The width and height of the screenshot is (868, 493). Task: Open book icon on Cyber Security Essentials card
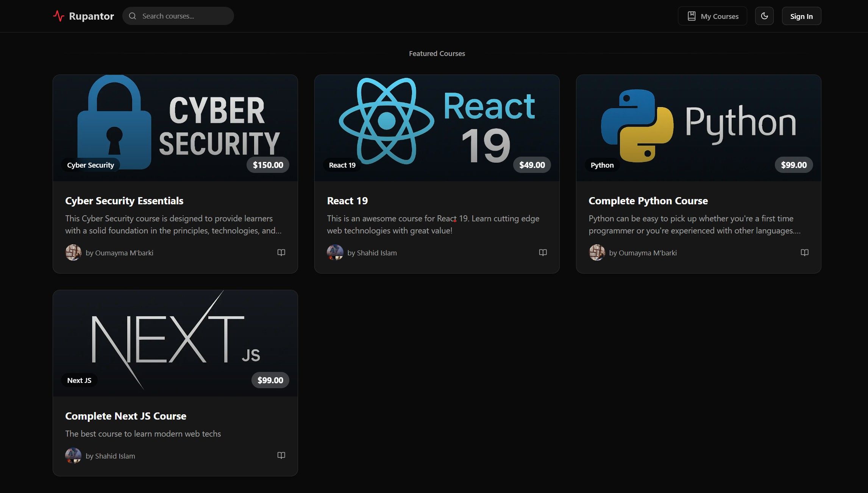[281, 252]
